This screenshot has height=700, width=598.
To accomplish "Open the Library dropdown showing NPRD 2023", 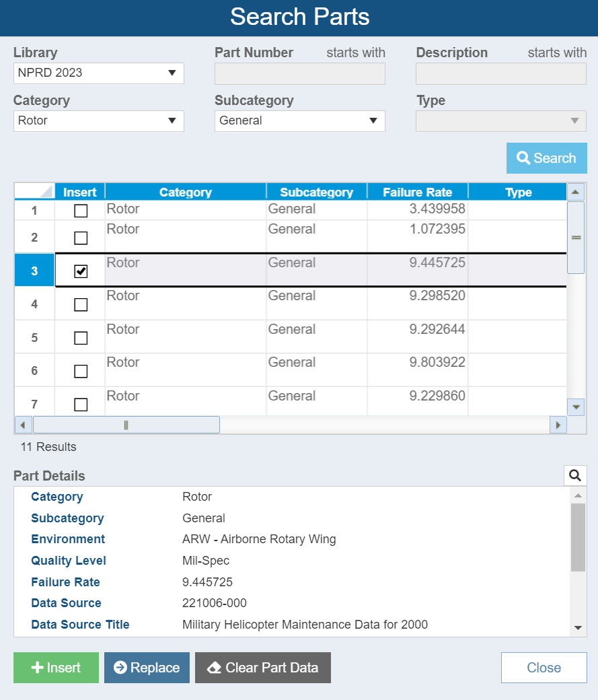I will coord(98,73).
